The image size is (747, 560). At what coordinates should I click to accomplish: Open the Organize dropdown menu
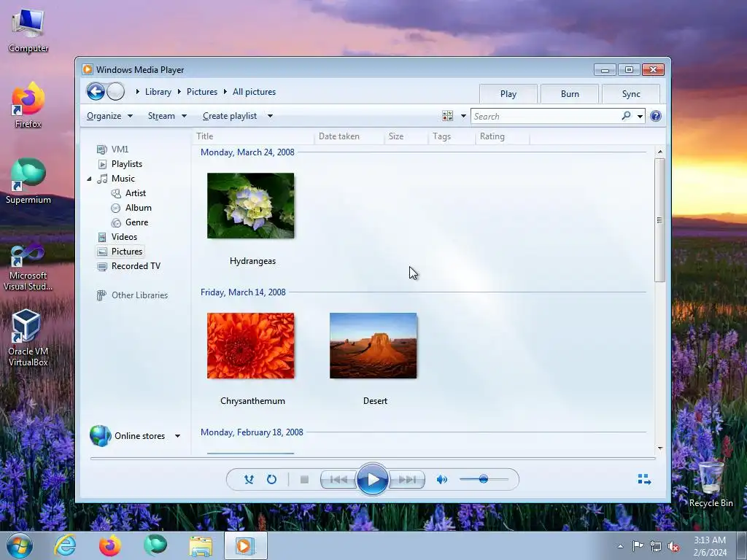[x=109, y=116]
